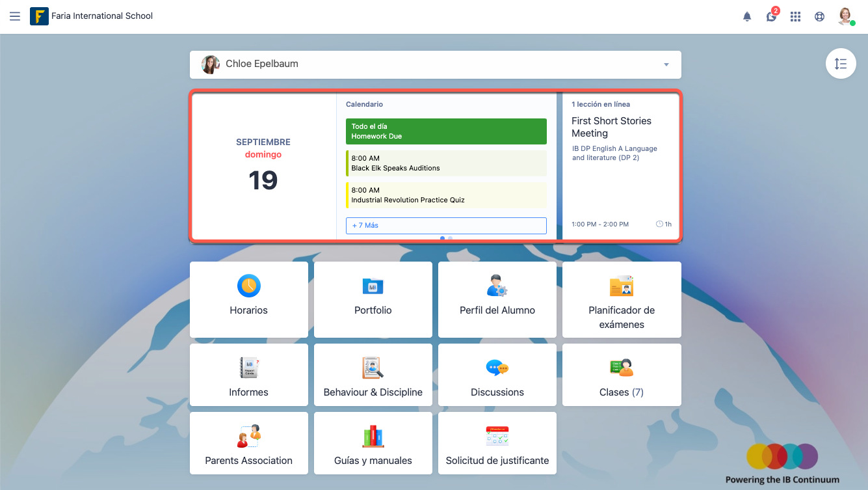Expand the '+ 7 Más' events list
This screenshot has height=490, width=868.
[x=446, y=226]
